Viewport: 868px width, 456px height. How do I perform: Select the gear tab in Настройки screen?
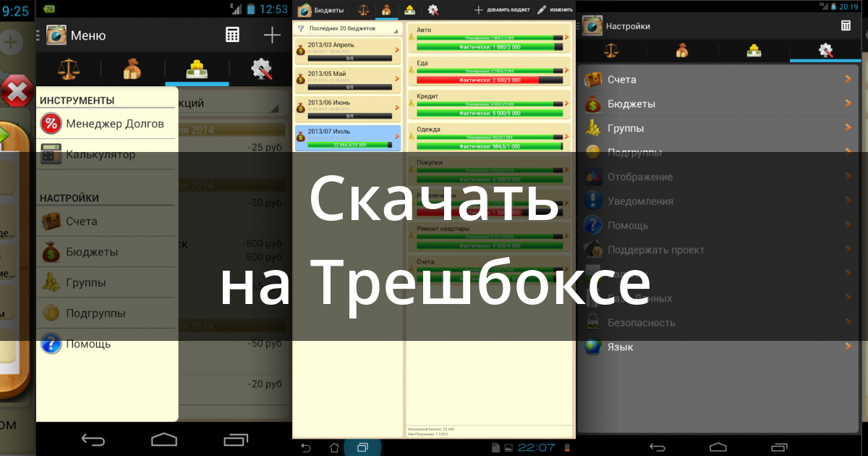coord(825,51)
